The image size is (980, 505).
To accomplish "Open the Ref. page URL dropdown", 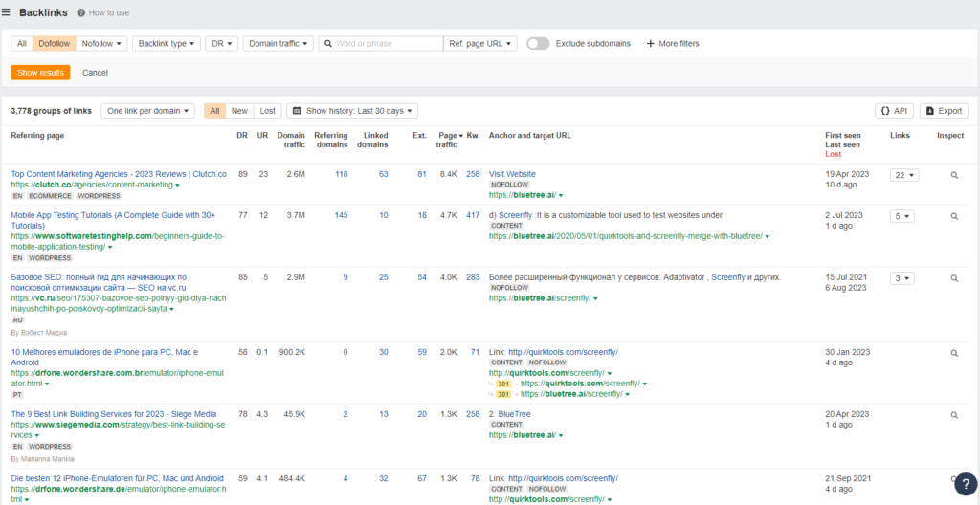I will pyautogui.click(x=480, y=44).
